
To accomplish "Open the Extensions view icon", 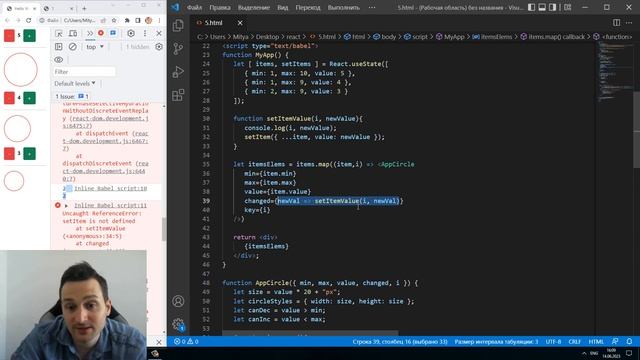I will pos(178,95).
